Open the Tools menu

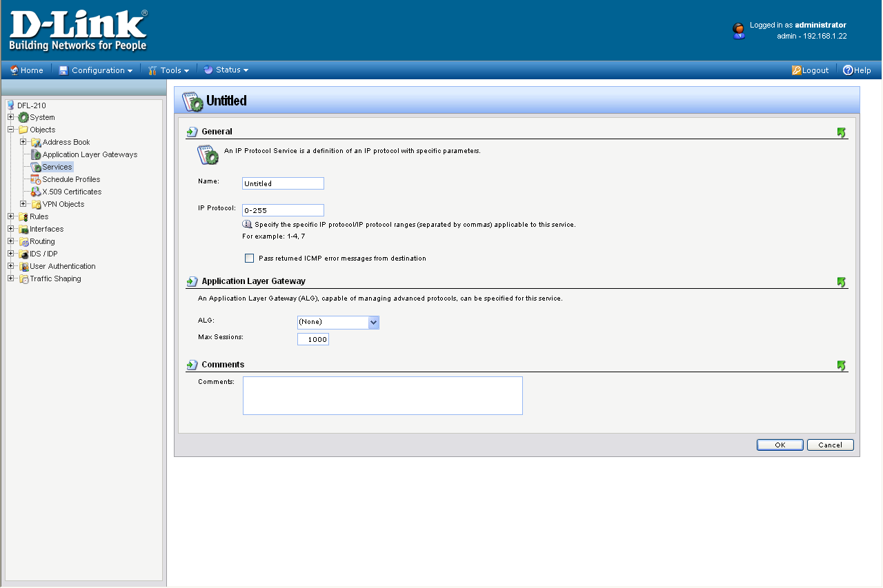pyautogui.click(x=169, y=70)
